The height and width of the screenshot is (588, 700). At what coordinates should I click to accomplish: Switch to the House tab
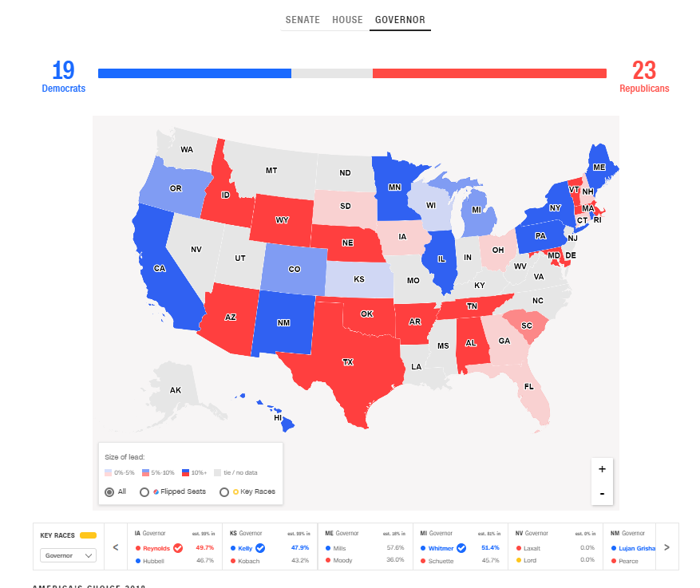click(347, 20)
